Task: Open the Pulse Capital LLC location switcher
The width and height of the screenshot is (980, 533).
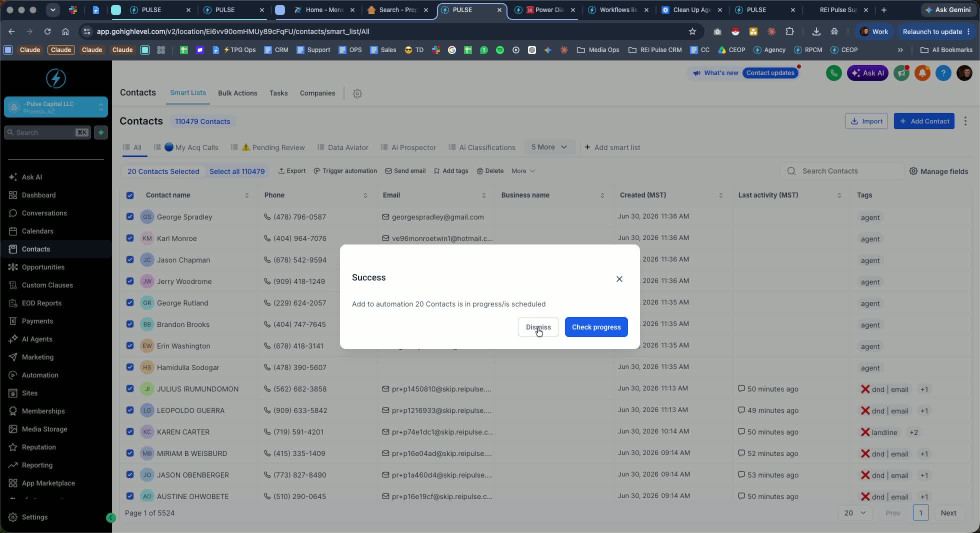Action: [56, 107]
